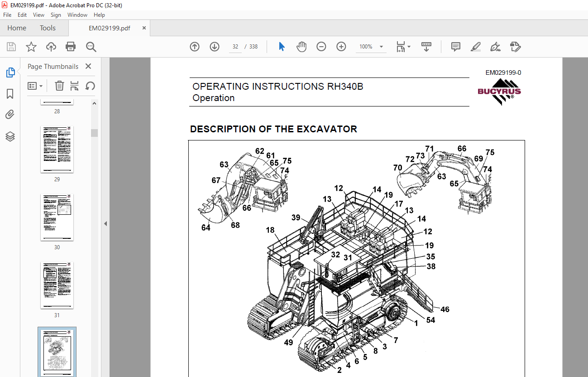Click the OPERATING INSTRUCTIONS RH340B title text
The width and height of the screenshot is (588, 377).
tap(278, 87)
